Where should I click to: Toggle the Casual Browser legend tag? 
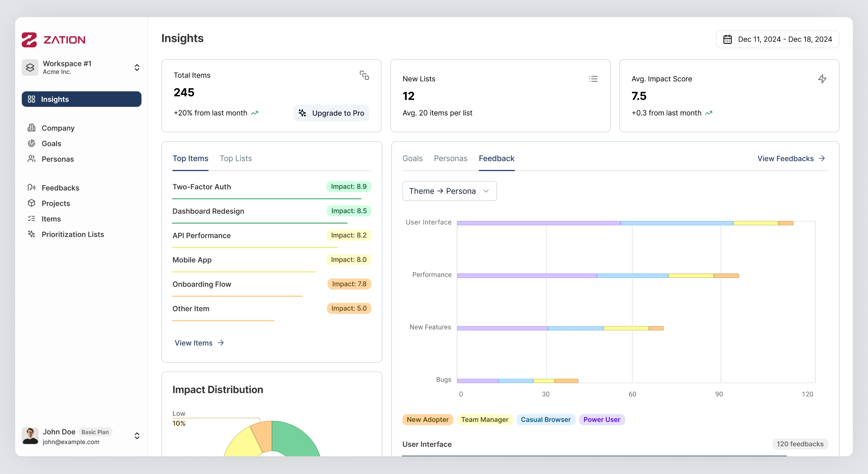tap(545, 419)
